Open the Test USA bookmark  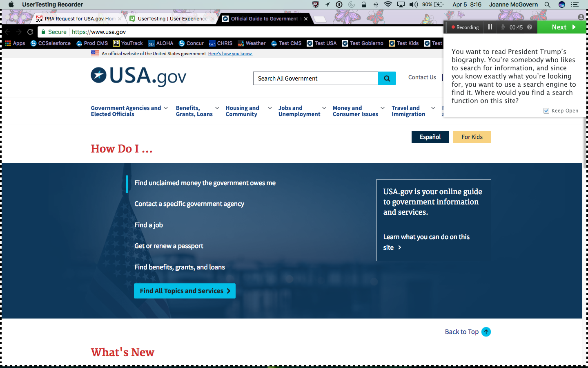[x=322, y=43]
